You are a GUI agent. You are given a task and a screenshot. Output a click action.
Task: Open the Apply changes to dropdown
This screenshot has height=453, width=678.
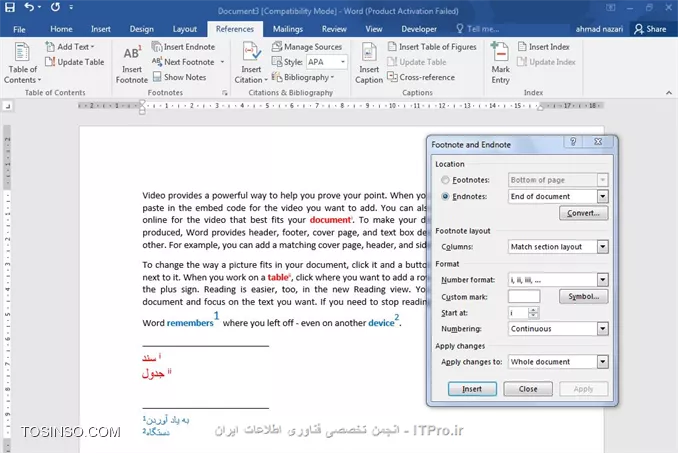click(603, 362)
